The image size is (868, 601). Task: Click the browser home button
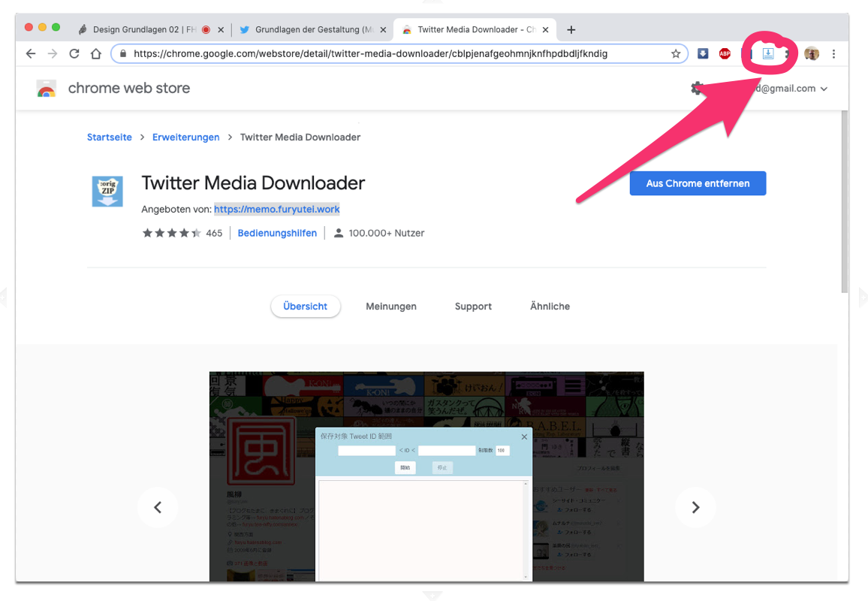tap(95, 53)
